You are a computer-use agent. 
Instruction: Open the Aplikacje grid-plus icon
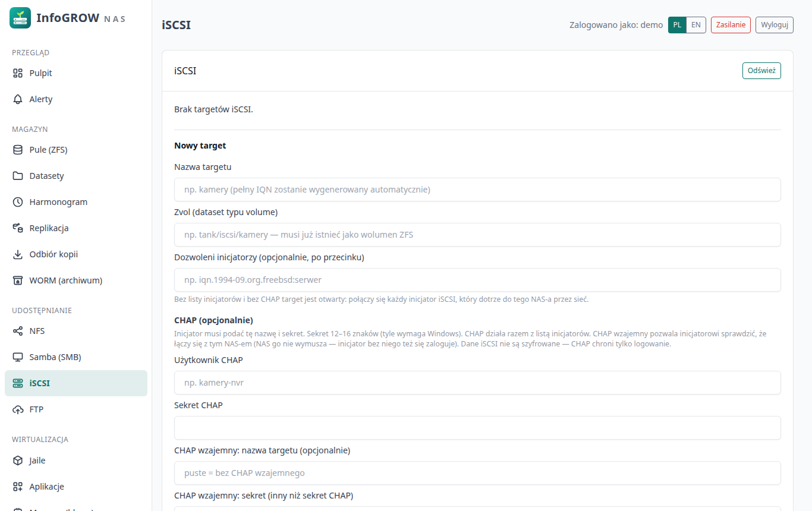pyautogui.click(x=18, y=487)
